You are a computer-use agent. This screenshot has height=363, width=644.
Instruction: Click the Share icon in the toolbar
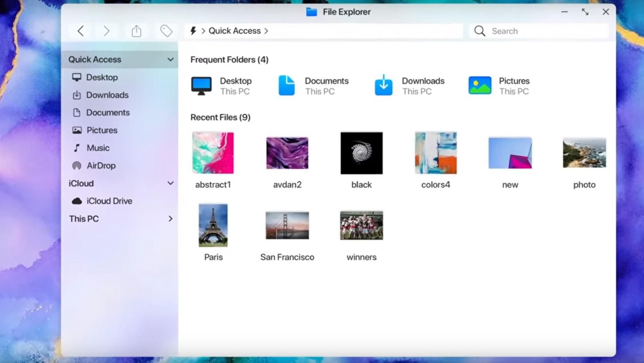click(136, 31)
